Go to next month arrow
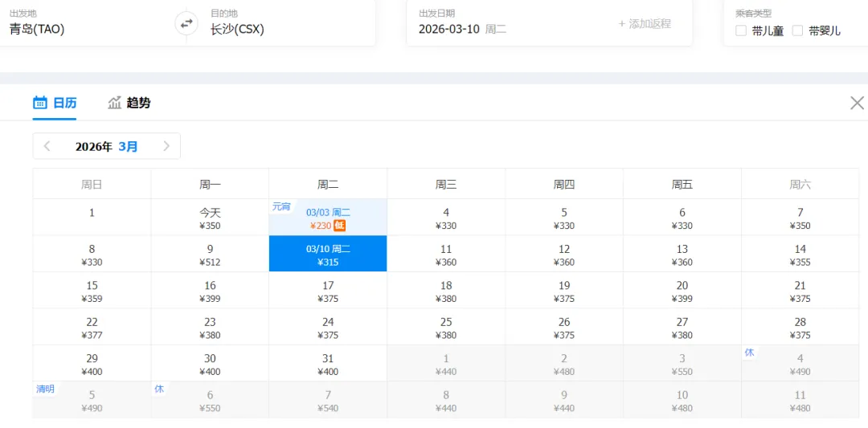This screenshot has width=868, height=428. (166, 146)
